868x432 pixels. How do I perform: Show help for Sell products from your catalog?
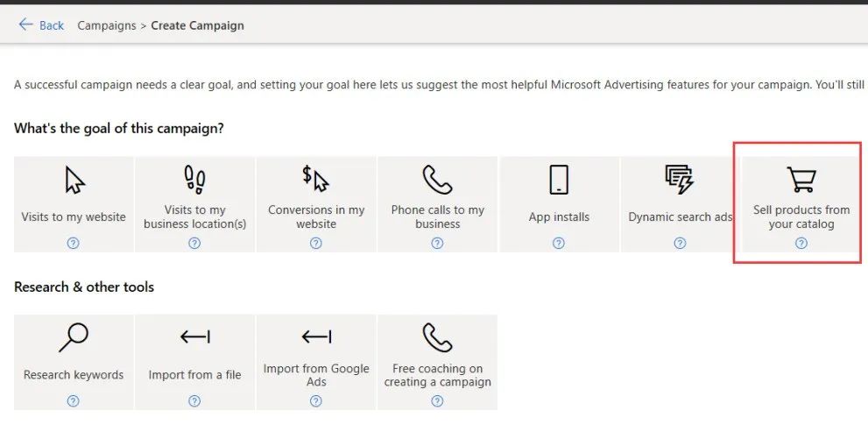801,243
